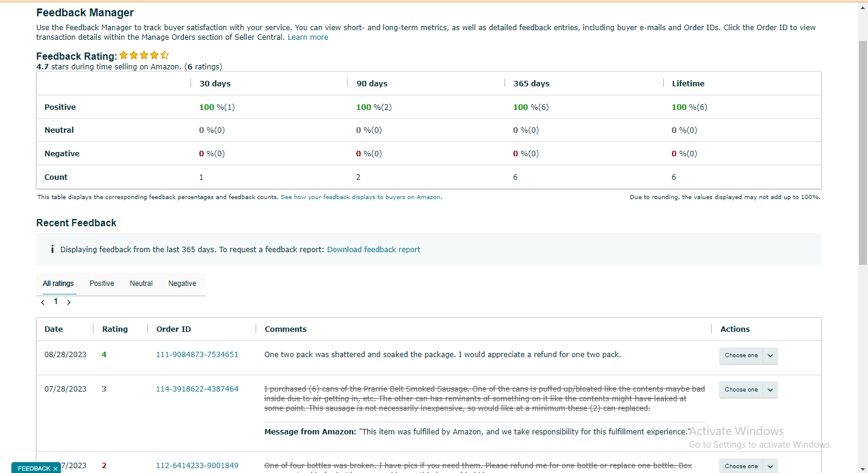Switch to the Negative tab

[182, 284]
